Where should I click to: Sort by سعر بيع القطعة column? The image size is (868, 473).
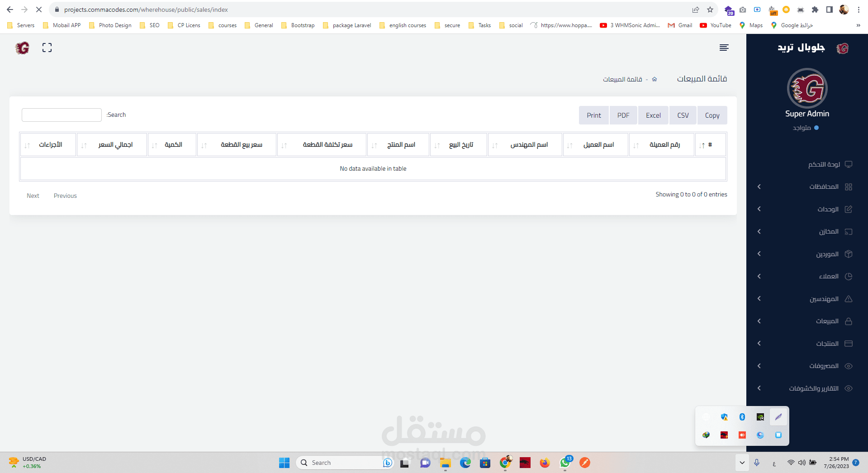(237, 145)
